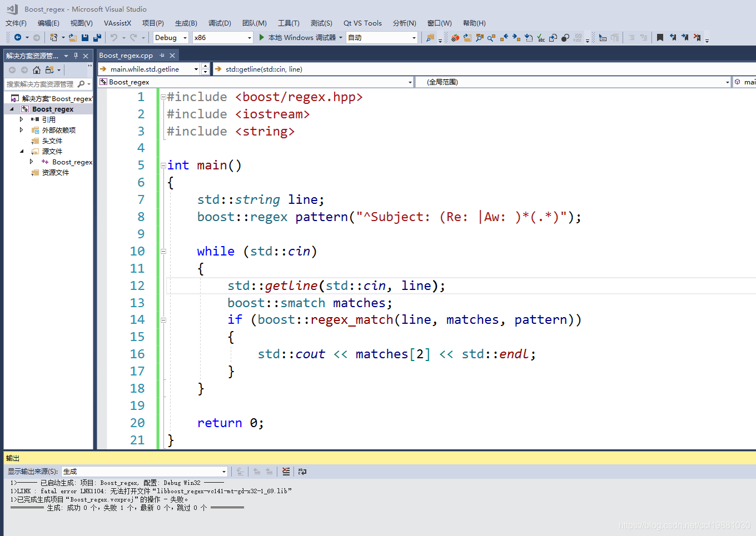Image resolution: width=756 pixels, height=536 pixels.
Task: Click VAssistX open file in solution icon
Action: click(x=467, y=37)
